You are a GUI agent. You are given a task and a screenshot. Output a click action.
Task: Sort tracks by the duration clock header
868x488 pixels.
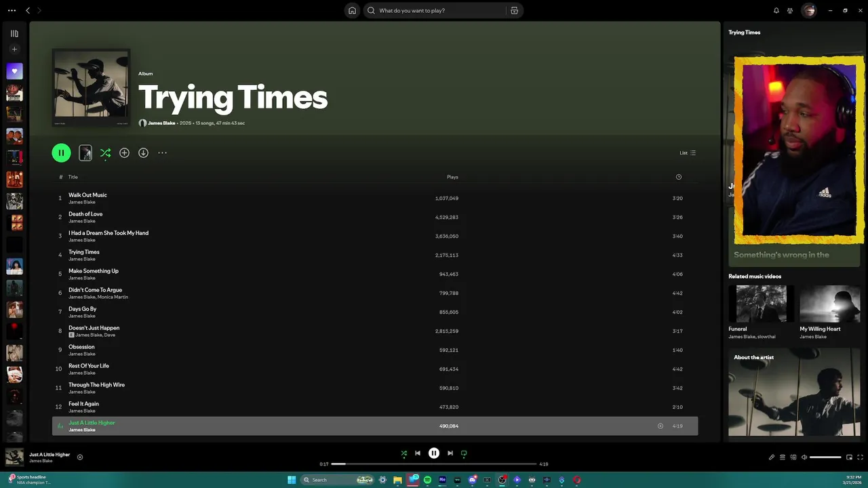[678, 177]
